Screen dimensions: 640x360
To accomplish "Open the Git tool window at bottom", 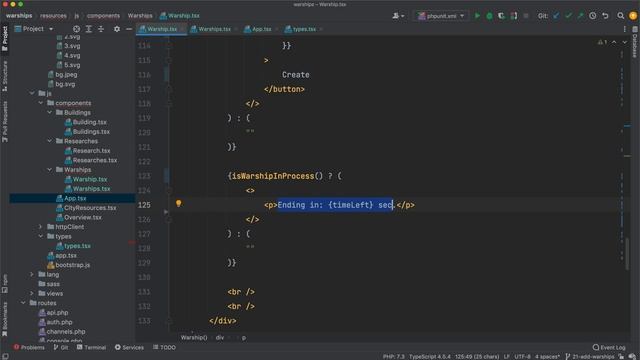I will pos(61,347).
